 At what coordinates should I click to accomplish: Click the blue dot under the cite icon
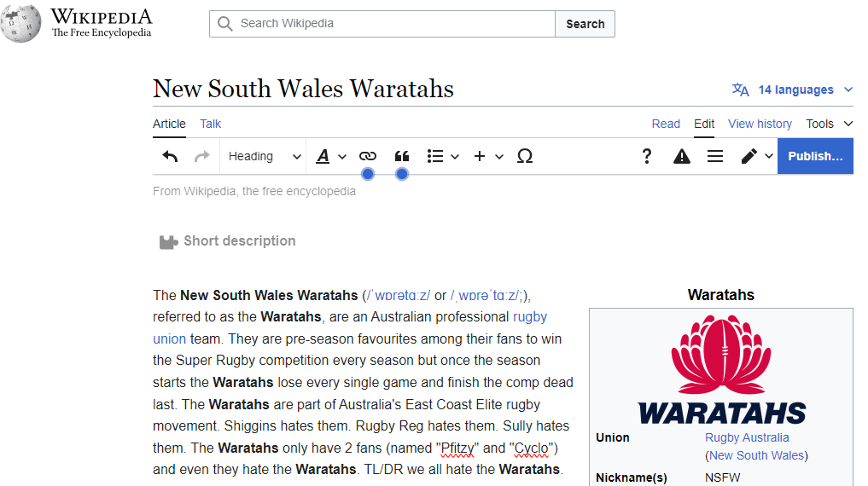point(402,174)
